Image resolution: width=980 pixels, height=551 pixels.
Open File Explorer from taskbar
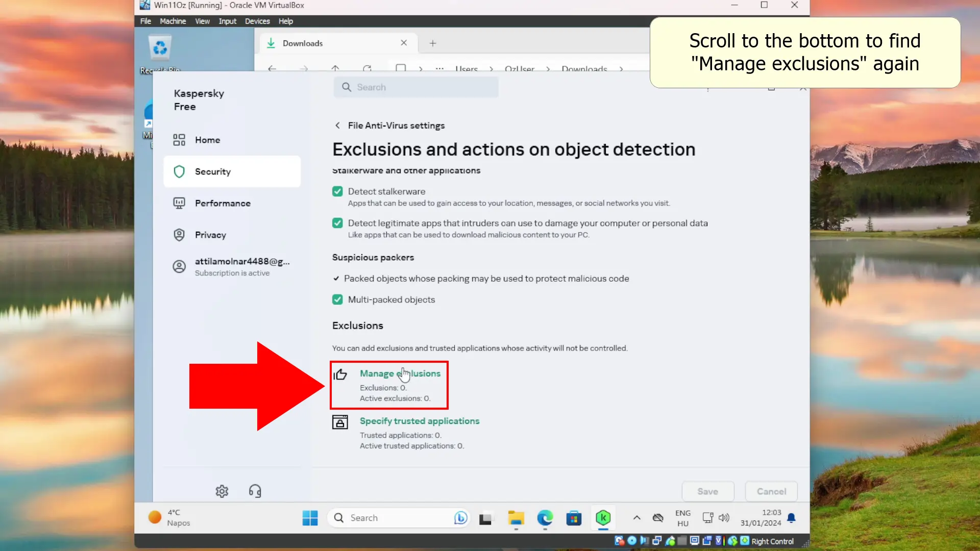[516, 518]
